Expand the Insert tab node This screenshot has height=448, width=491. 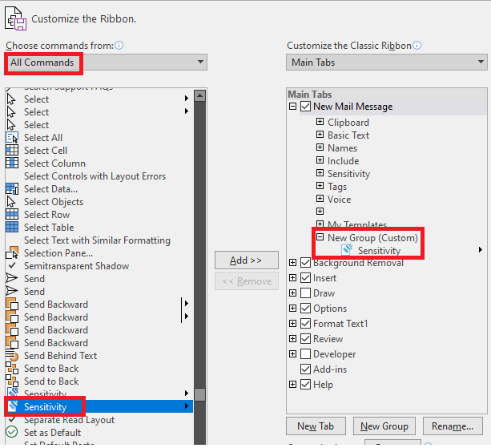292,277
